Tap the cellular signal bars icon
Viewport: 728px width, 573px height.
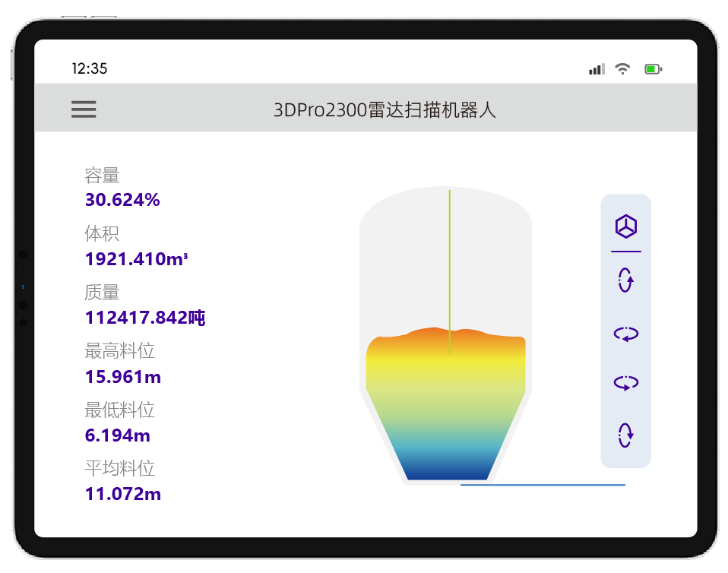pyautogui.click(x=595, y=68)
